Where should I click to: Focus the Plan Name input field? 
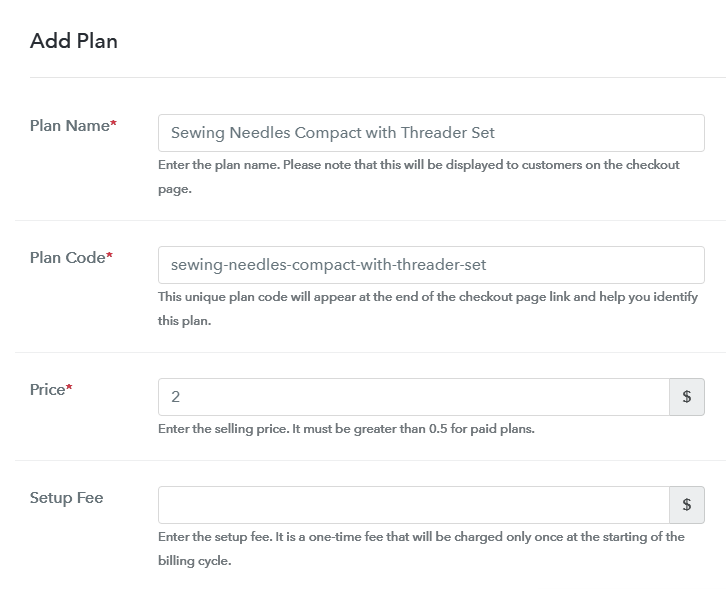coord(431,133)
